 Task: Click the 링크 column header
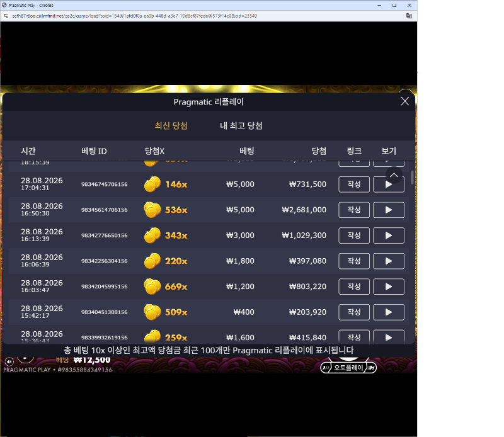(x=354, y=151)
